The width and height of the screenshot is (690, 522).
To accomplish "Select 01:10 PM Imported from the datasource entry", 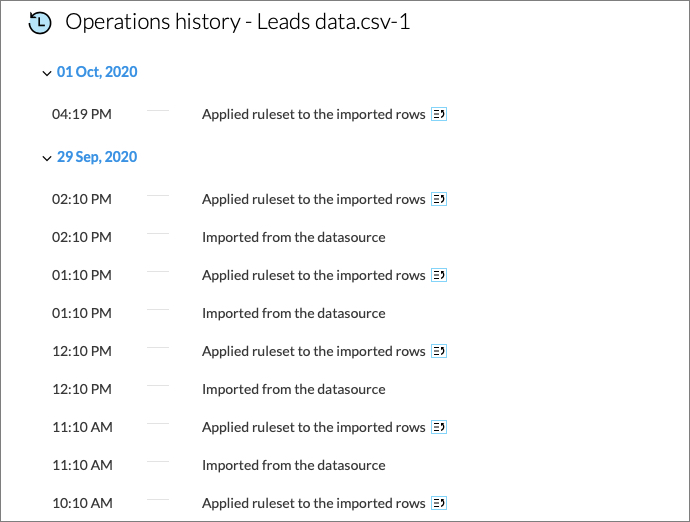I will (x=293, y=313).
